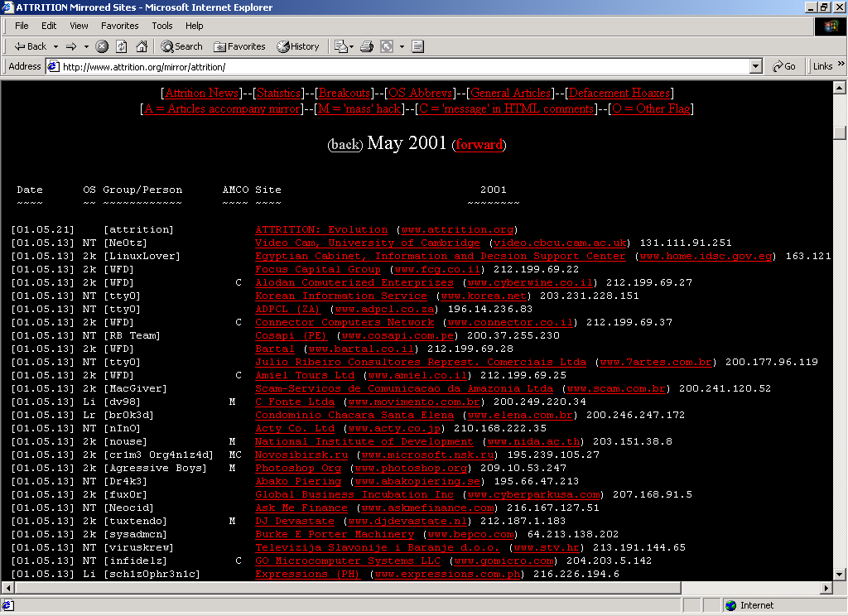Click the Go button
Viewport: 848px width, 616px height.
click(784, 66)
